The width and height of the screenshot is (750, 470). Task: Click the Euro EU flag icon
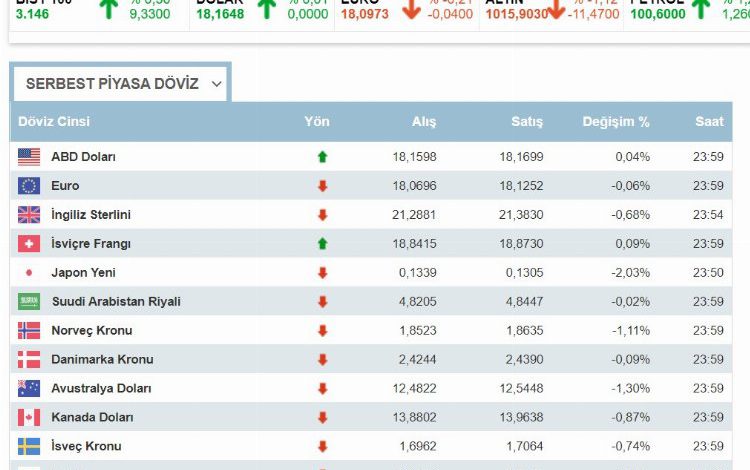coord(29,186)
